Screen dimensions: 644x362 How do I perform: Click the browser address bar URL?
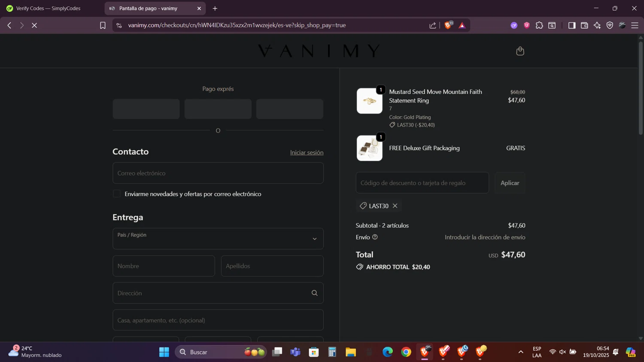(237, 25)
